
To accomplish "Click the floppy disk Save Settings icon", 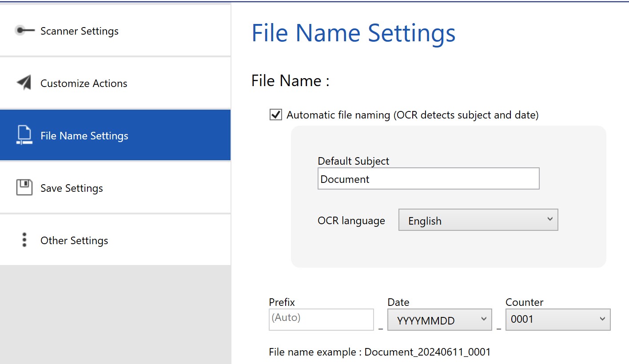I will click(x=24, y=187).
